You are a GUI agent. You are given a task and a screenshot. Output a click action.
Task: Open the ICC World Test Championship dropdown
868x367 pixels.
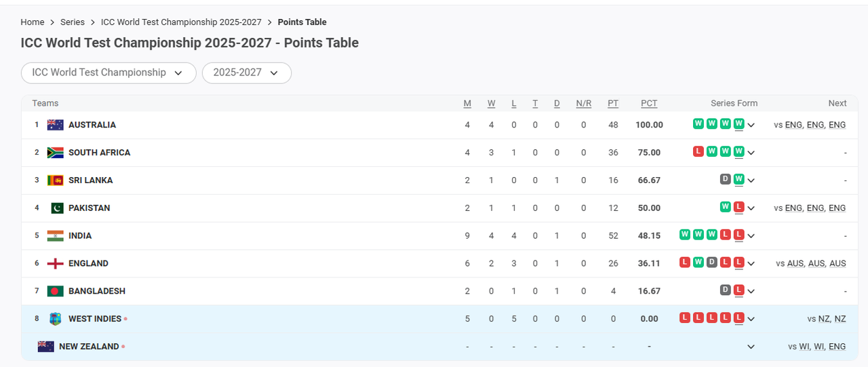[x=108, y=73]
